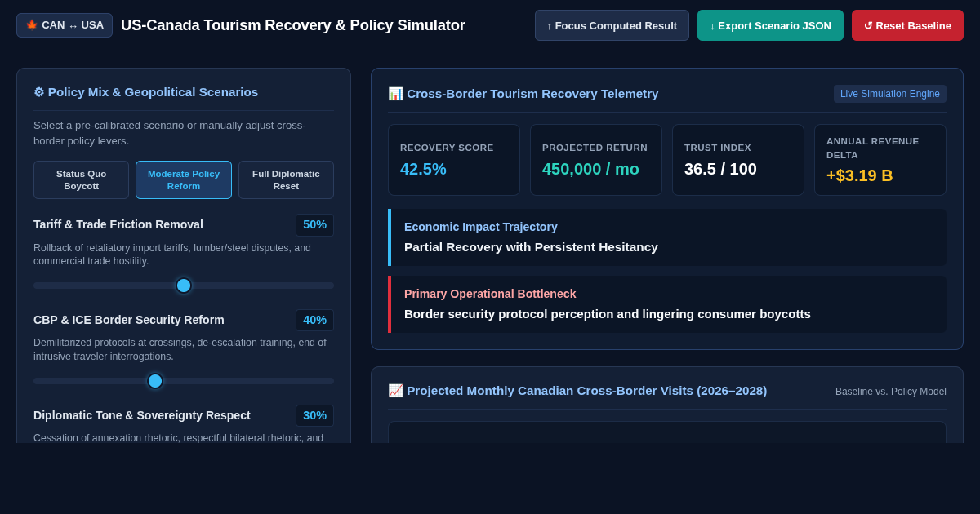Click the Policy Mix & Geopolitical Scenarios heading

coord(145,92)
